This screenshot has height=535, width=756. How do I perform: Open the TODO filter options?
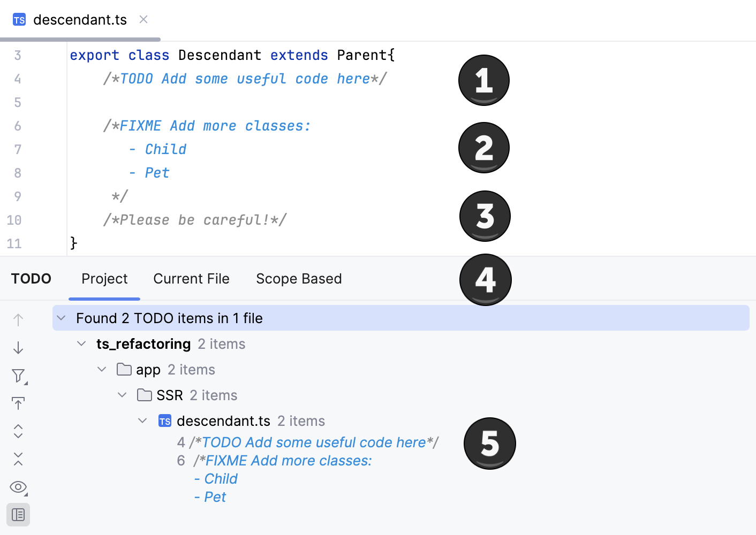(x=18, y=376)
